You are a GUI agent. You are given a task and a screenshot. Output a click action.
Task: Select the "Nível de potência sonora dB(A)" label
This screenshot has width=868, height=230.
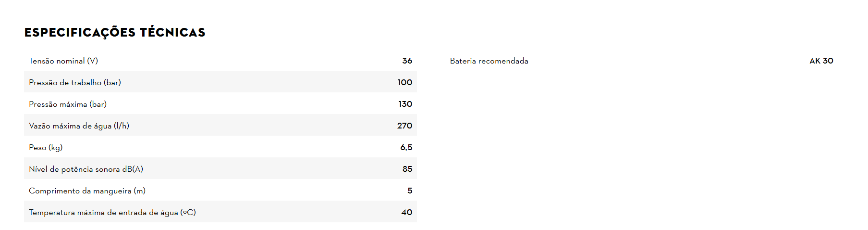click(86, 169)
